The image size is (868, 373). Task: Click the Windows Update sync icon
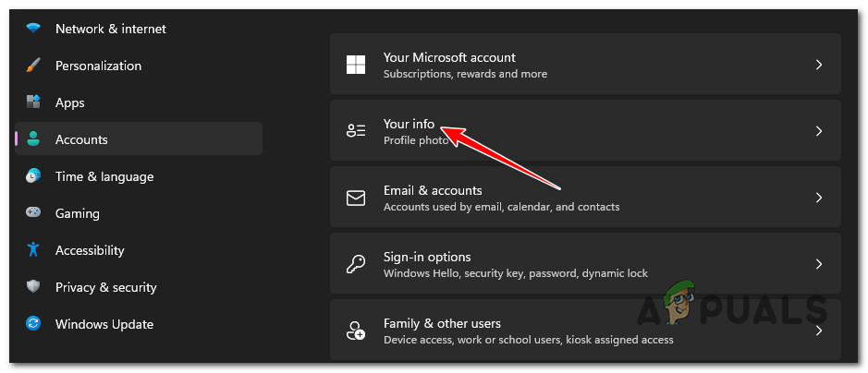tap(33, 324)
